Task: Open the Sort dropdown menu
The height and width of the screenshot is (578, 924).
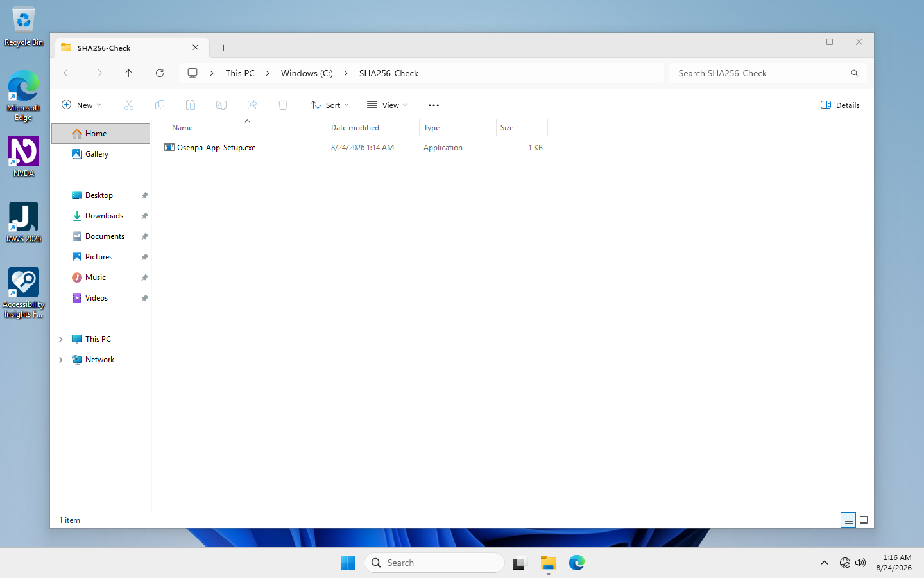Action: click(330, 105)
